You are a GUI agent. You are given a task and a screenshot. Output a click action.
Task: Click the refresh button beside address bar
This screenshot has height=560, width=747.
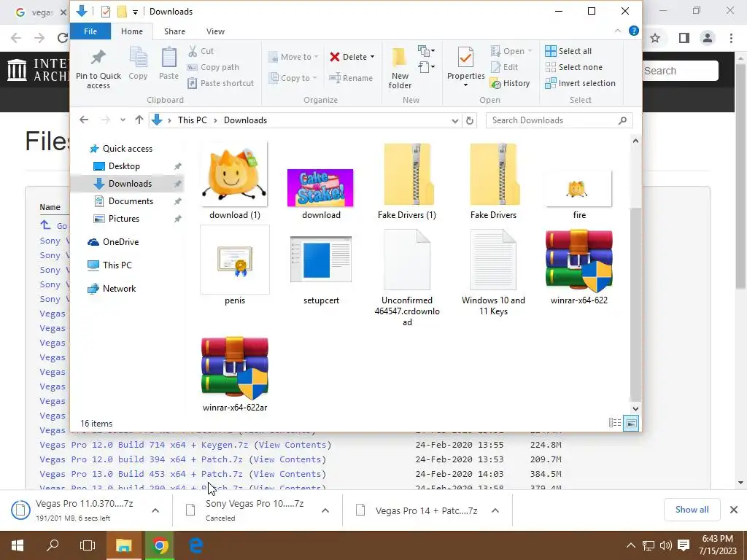[469, 120]
